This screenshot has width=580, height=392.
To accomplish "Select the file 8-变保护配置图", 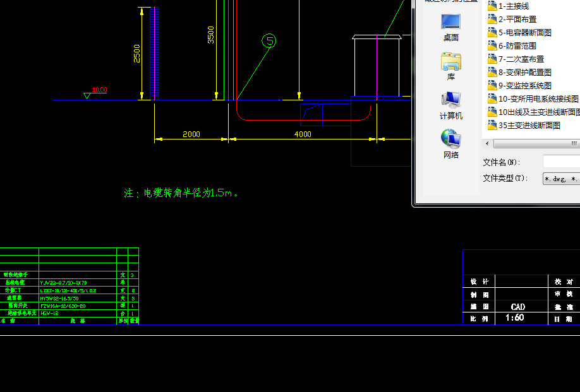I will click(x=519, y=73).
